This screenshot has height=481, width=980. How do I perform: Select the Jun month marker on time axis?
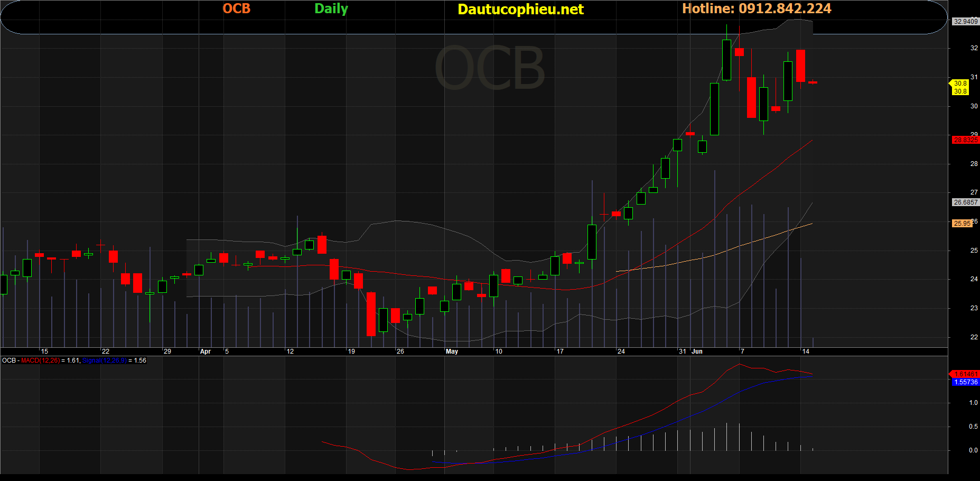(697, 351)
